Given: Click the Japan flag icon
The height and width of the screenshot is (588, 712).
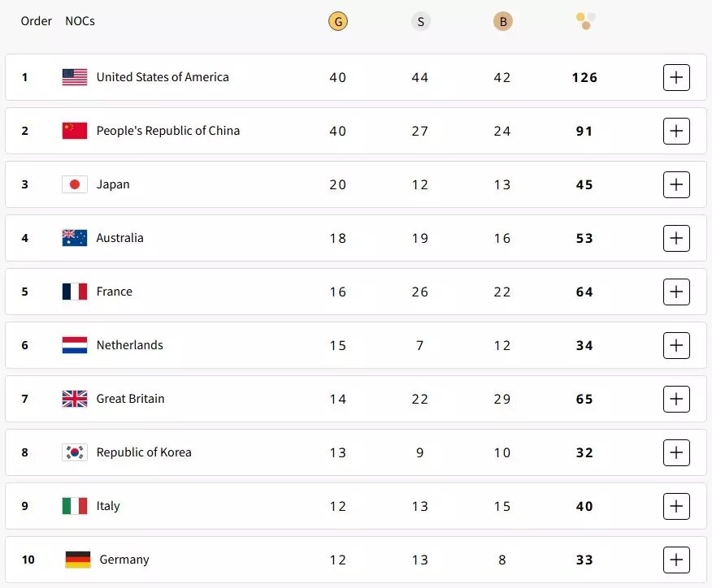Looking at the screenshot, I should tap(74, 184).
